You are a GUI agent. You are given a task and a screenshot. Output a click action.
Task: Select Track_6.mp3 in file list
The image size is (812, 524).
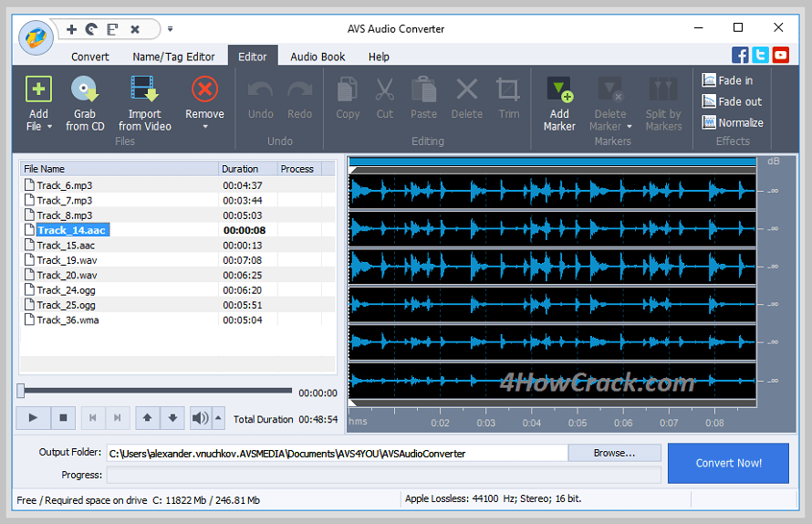(178, 185)
